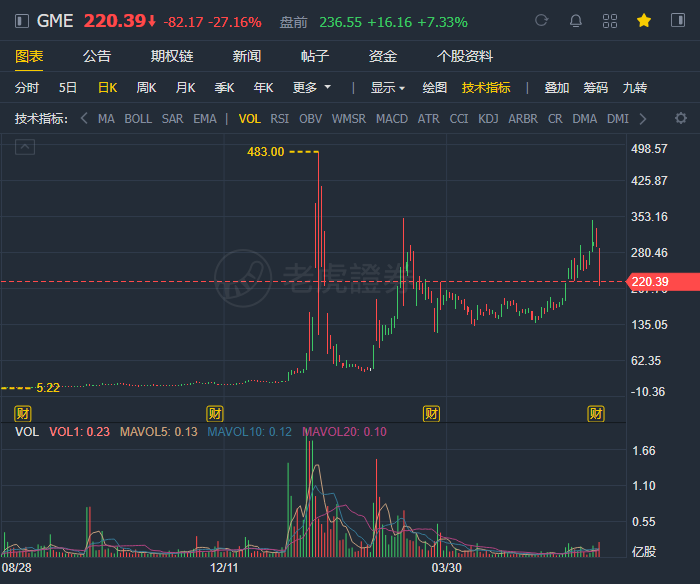The image size is (700, 584).
Task: Open the 新闻 tab
Action: [x=247, y=56]
